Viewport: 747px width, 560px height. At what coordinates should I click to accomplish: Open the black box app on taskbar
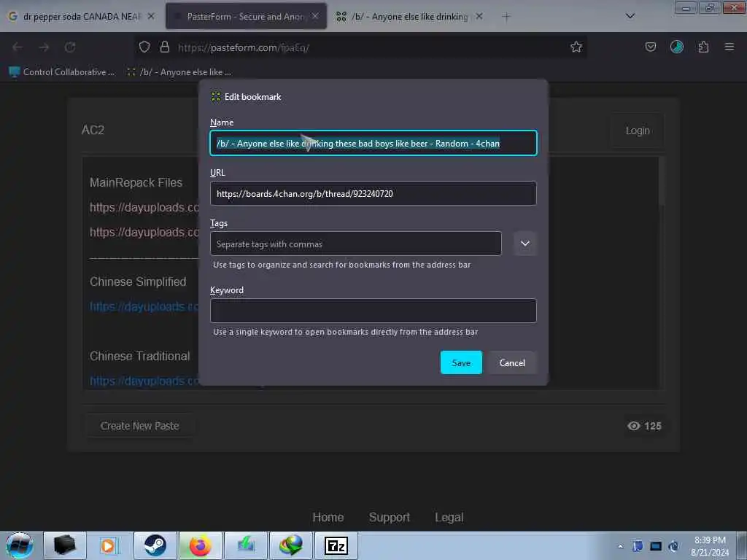pyautogui.click(x=65, y=545)
